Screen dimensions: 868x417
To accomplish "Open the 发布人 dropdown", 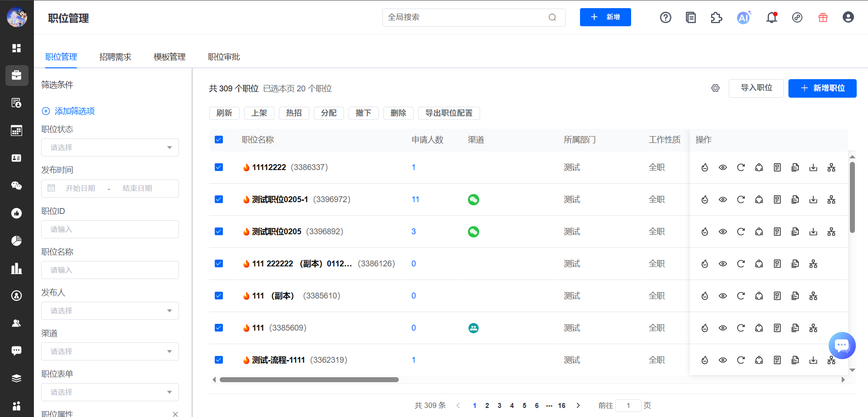I will pos(110,311).
